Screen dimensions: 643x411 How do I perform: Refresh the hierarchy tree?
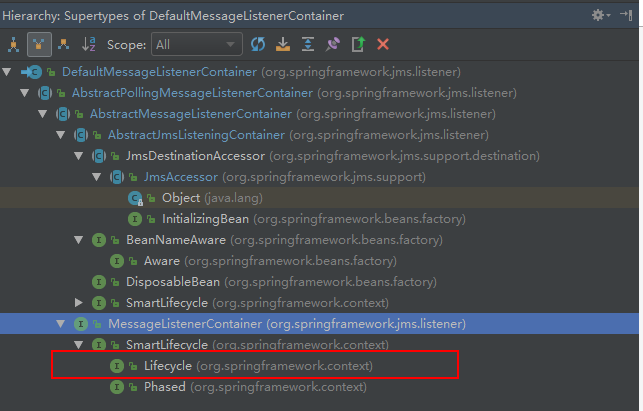258,44
